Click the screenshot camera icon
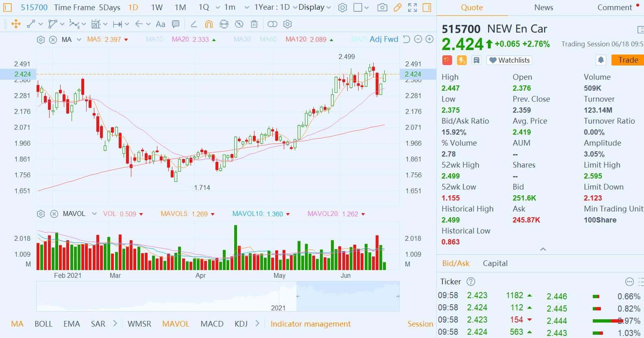 [382, 7]
